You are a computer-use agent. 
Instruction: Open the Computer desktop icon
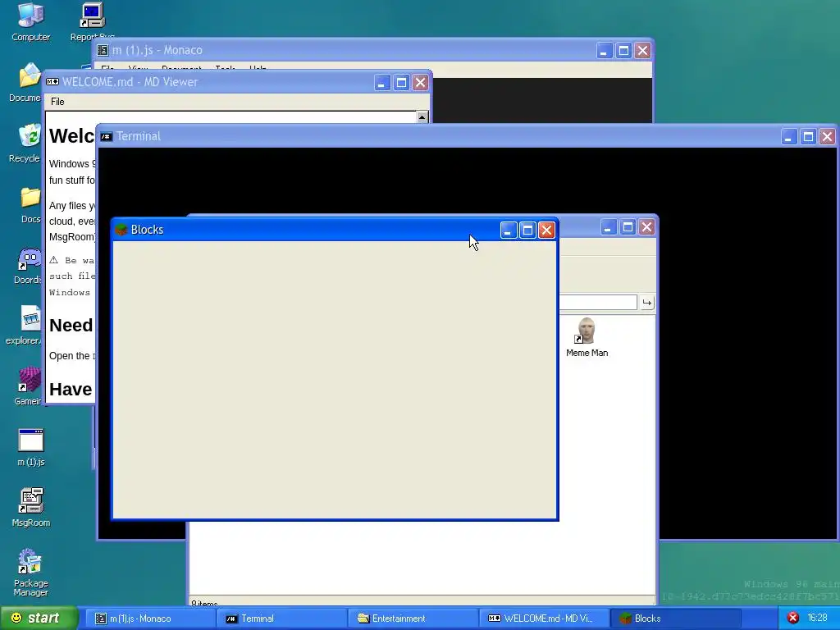[x=31, y=21]
